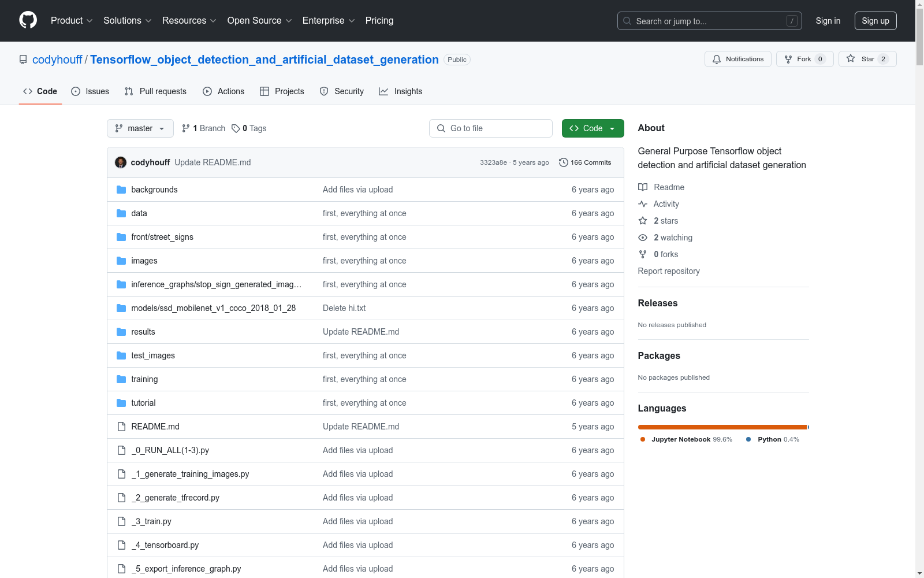The width and height of the screenshot is (924, 578).
Task: Click the watching eye icon
Action: [643, 238]
